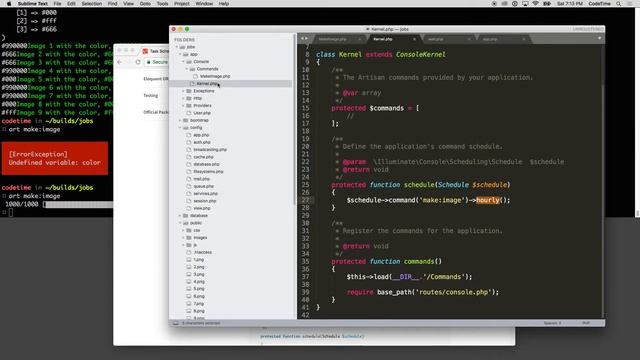Close the Kernel.php editor tab
Viewport: 640px width, 360px height.
click(x=414, y=39)
